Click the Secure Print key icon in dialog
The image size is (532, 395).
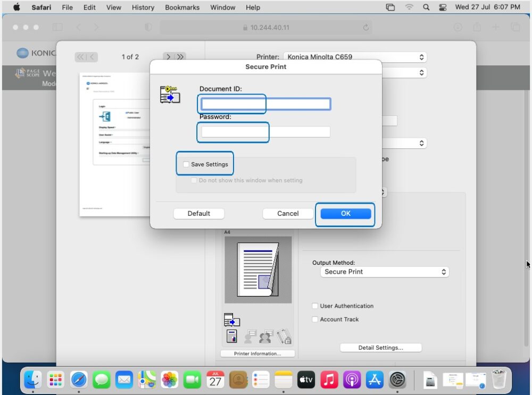[x=170, y=95]
